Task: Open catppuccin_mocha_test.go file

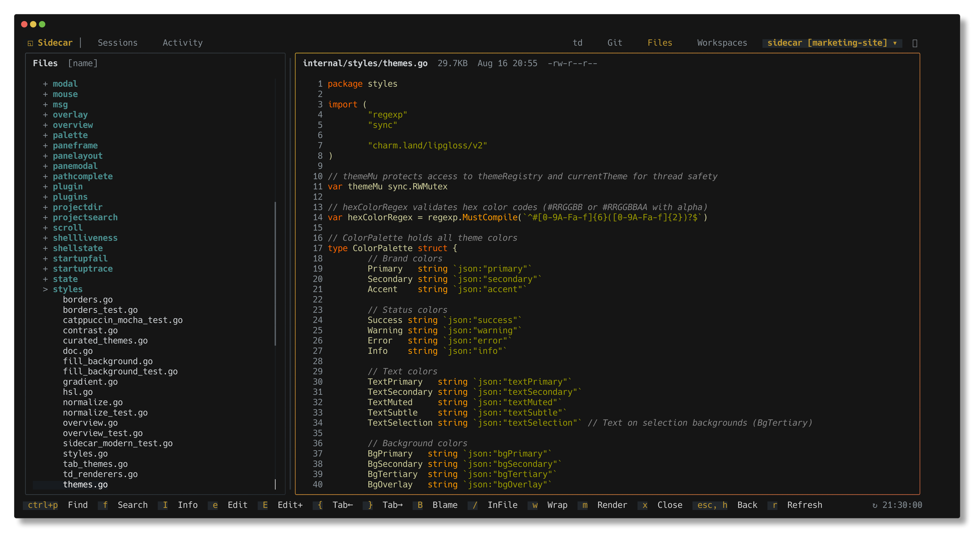Action: pyautogui.click(x=122, y=320)
